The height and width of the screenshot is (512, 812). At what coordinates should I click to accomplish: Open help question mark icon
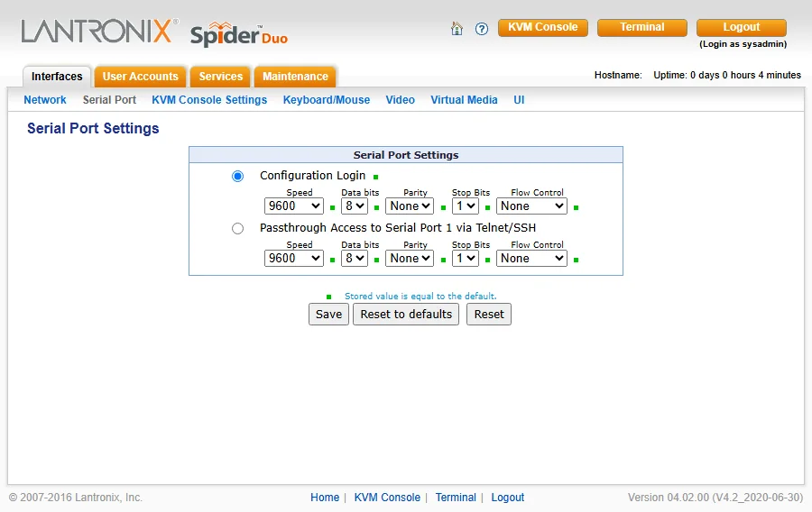point(482,29)
